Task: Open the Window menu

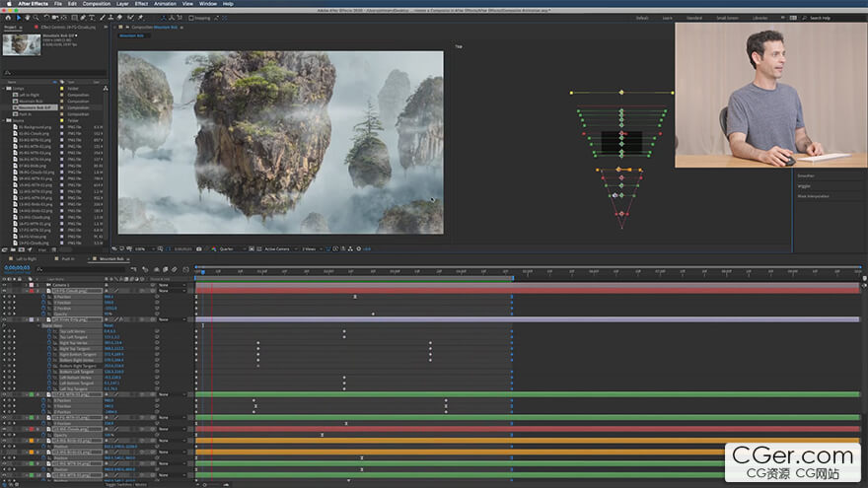Action: pos(208,3)
